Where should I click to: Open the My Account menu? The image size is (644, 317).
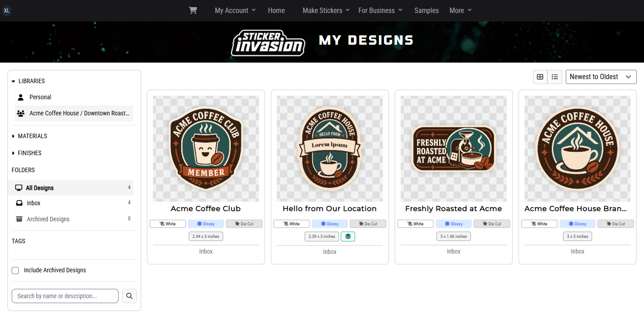pyautogui.click(x=235, y=10)
